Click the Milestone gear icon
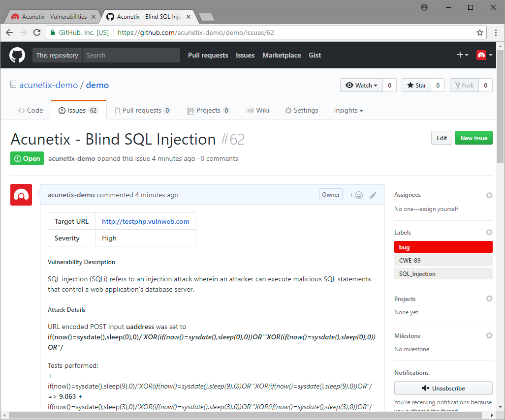The image size is (505, 420). pos(489,335)
